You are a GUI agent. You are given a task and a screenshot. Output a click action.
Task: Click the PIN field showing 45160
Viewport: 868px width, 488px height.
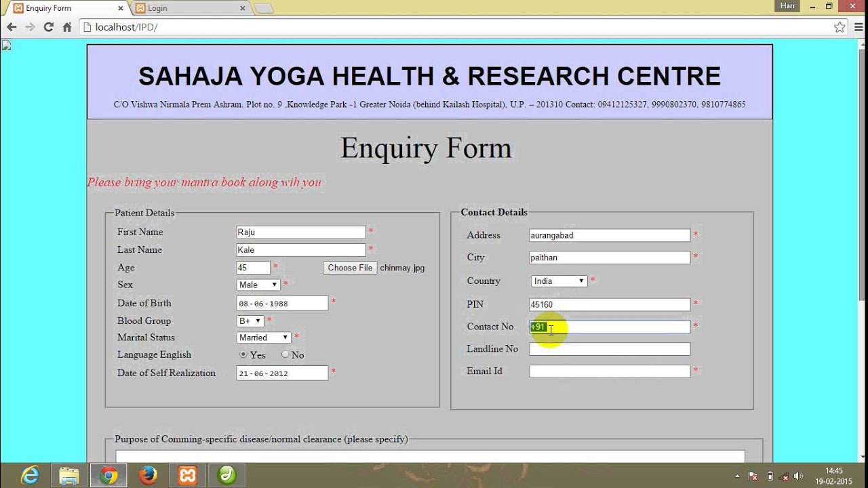610,304
